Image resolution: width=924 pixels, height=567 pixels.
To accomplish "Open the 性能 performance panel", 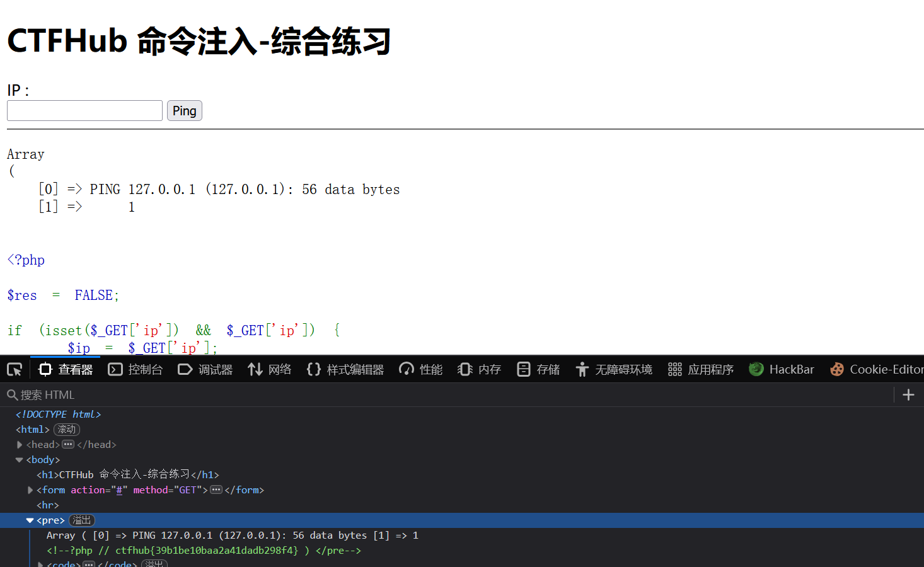I will click(421, 369).
